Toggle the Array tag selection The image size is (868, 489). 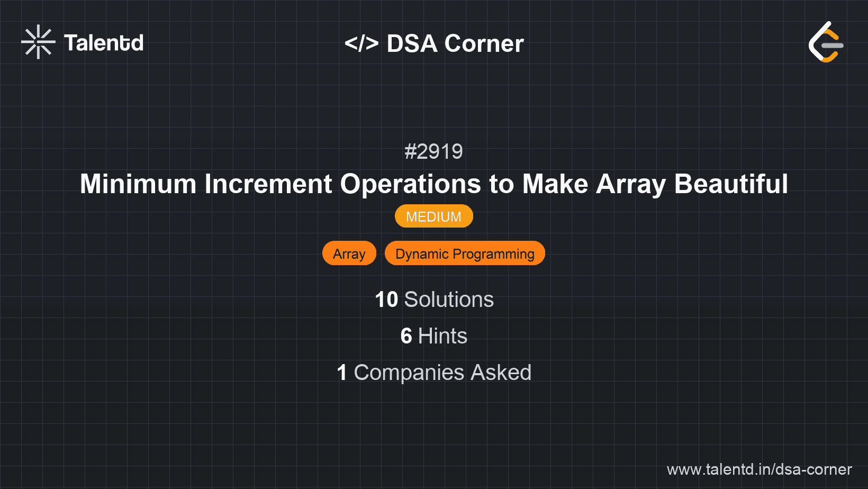[x=349, y=253]
